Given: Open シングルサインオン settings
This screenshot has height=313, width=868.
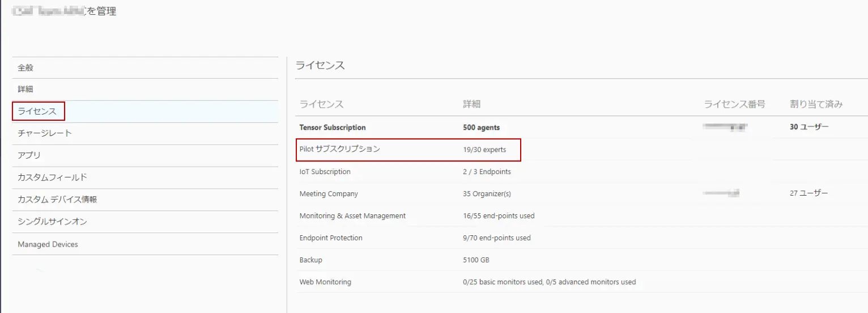Looking at the screenshot, I should (x=145, y=222).
